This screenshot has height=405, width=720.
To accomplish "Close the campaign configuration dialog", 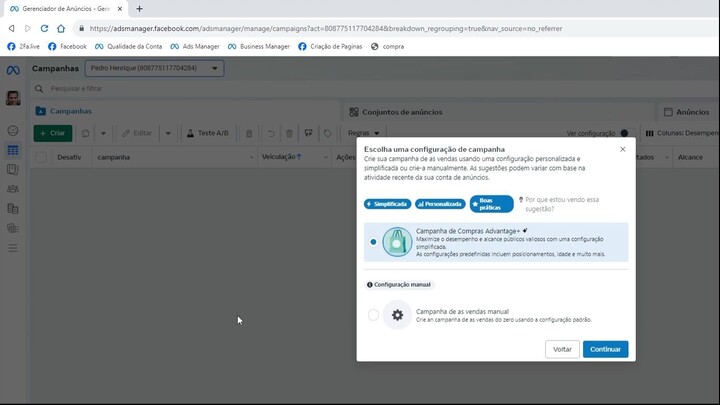I will click(x=623, y=149).
